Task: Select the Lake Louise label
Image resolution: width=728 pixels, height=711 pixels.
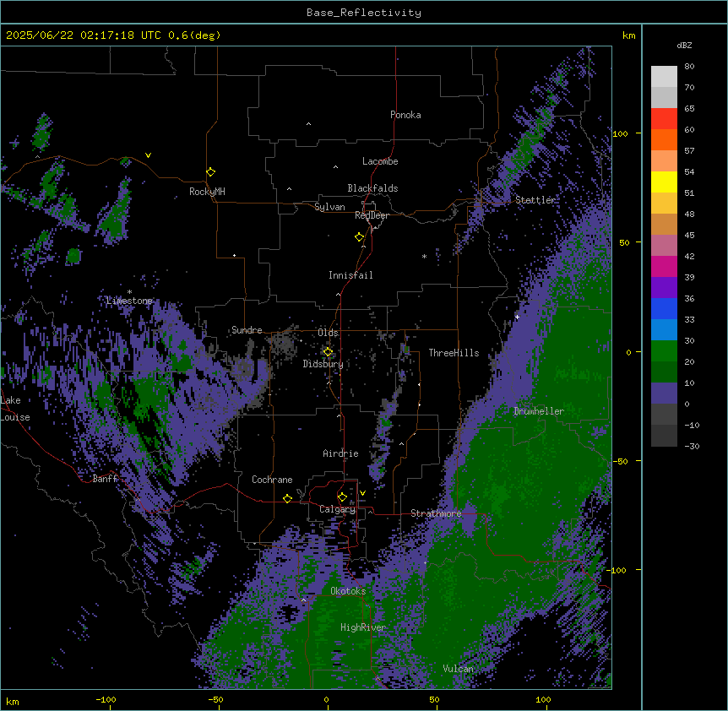Action: [15, 409]
